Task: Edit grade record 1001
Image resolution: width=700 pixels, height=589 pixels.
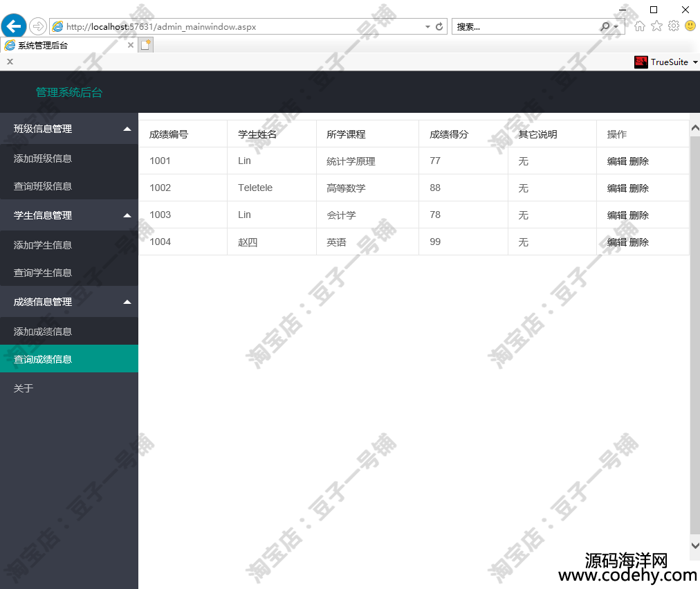Action: [617, 161]
